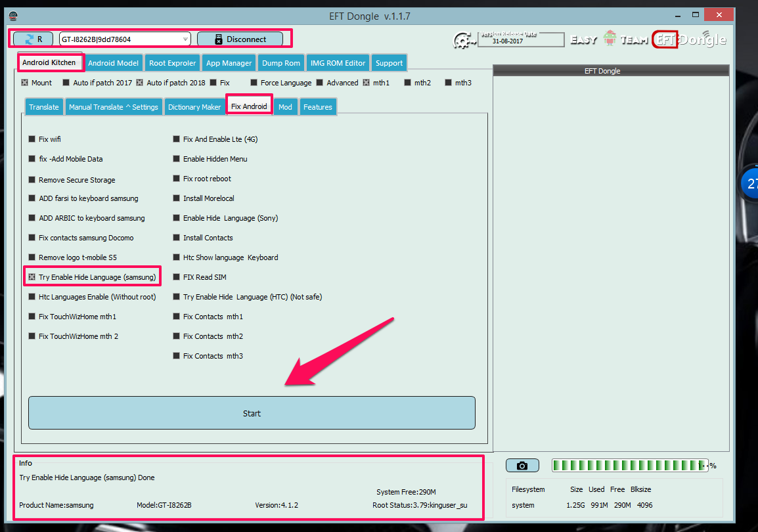758x532 pixels.
Task: Select the Translate sub-tab
Action: 44,107
